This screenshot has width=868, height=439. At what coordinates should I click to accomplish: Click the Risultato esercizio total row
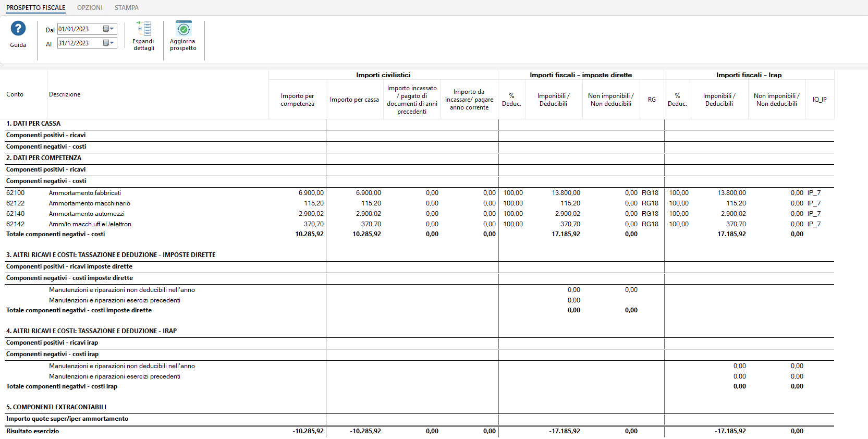[33, 431]
